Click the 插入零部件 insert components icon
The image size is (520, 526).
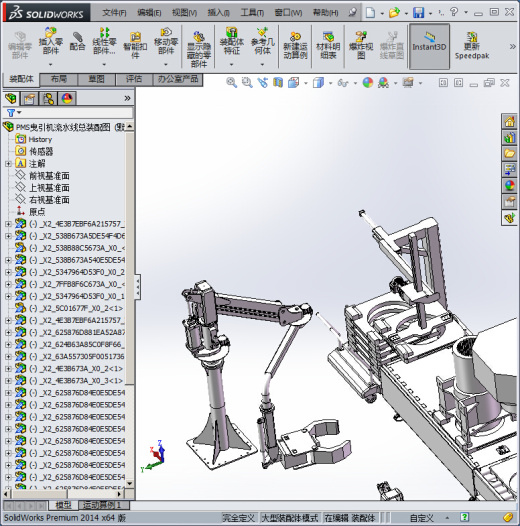click(x=51, y=42)
